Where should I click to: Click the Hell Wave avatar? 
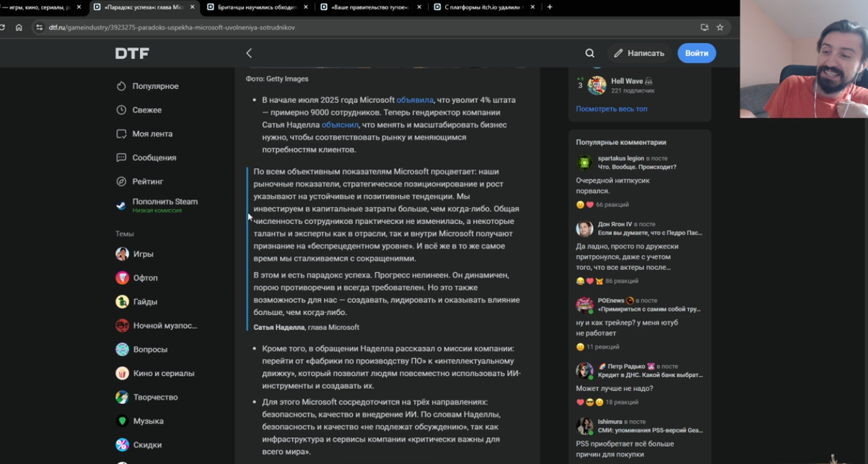[x=597, y=85]
